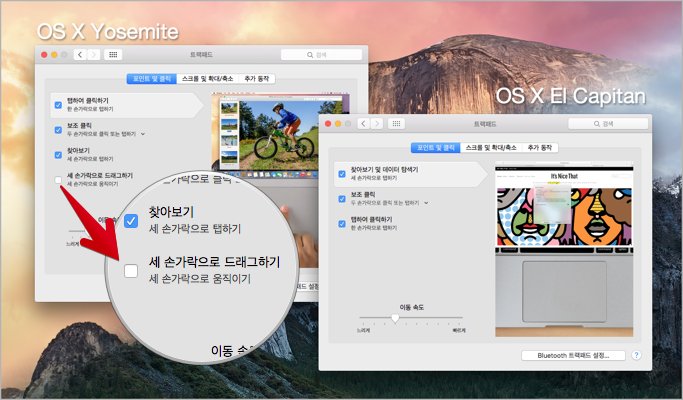Viewport: 683px width, 400px height.
Task: Enable 세 손가락으로 드래그하기 in small Yosemite list
Action: 58,180
